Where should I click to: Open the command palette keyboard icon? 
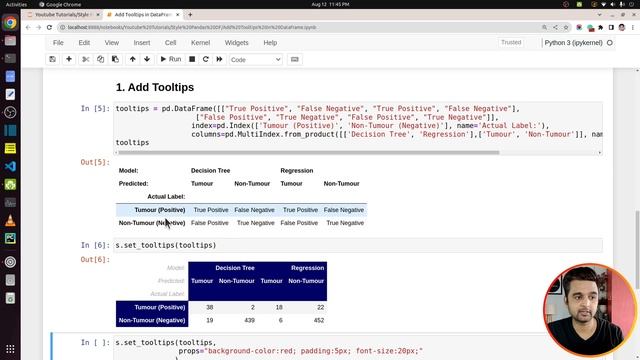coord(294,59)
